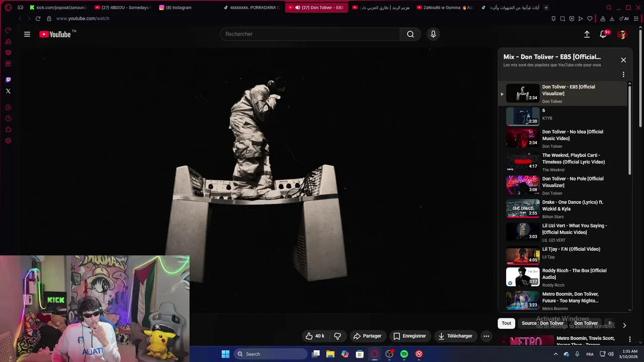Open options for Metro Boomin Trance video

pos(629,339)
